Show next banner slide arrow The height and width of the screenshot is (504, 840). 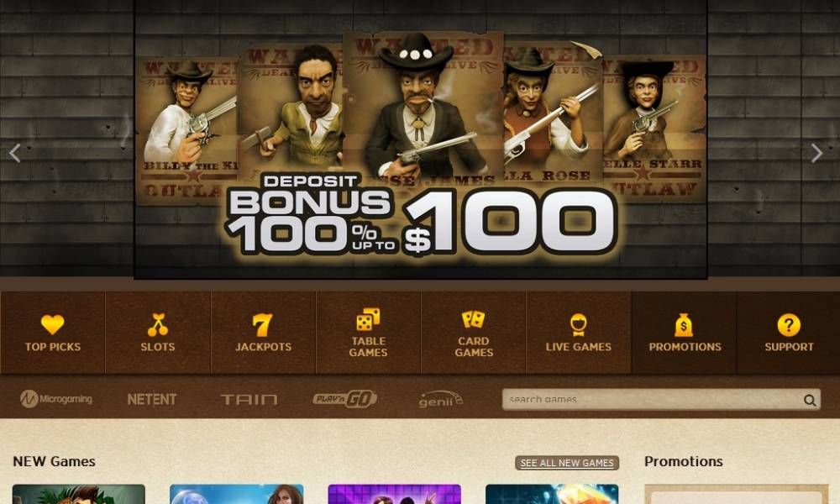click(x=816, y=153)
